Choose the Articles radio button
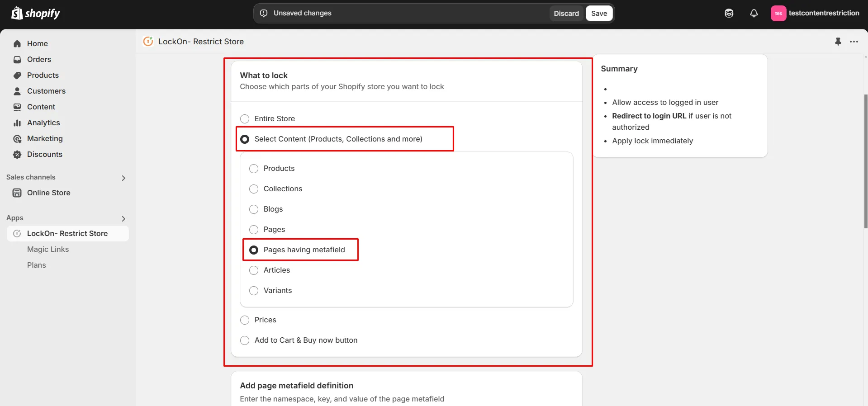 tap(254, 270)
